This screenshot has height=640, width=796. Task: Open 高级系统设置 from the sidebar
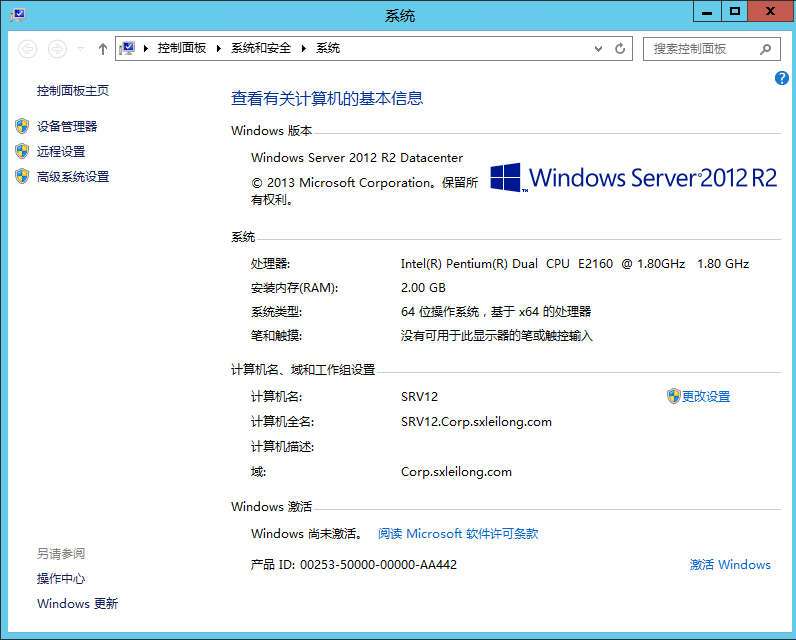pyautogui.click(x=73, y=177)
